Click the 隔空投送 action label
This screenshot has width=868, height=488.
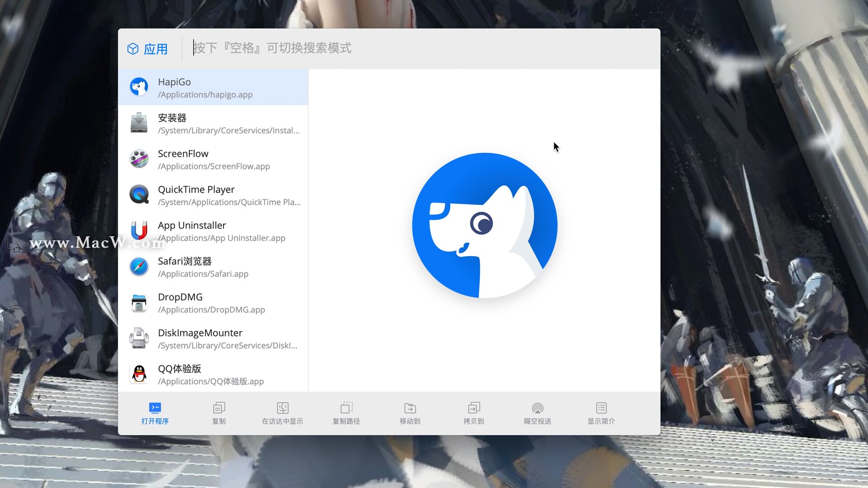(538, 421)
